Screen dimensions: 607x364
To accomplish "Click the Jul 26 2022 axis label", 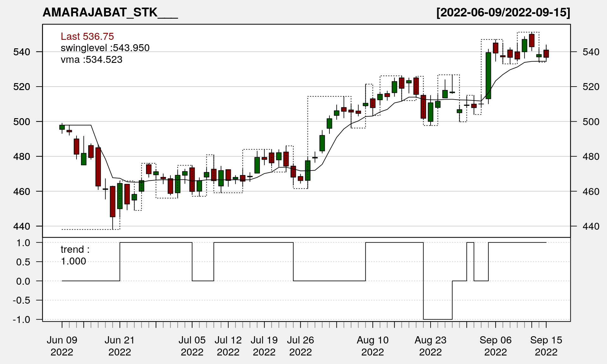I will [300, 346].
